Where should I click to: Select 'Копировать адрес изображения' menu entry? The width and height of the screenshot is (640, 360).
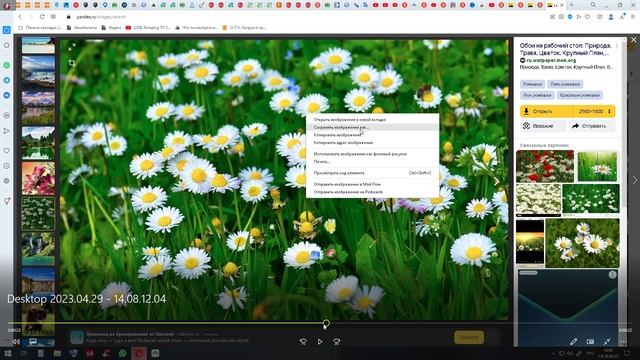[372, 143]
